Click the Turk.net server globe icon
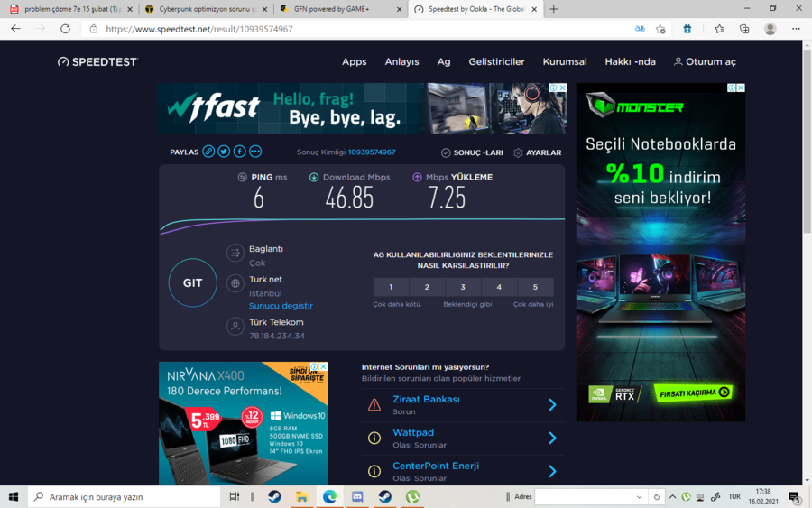The height and width of the screenshot is (508, 812). click(235, 283)
